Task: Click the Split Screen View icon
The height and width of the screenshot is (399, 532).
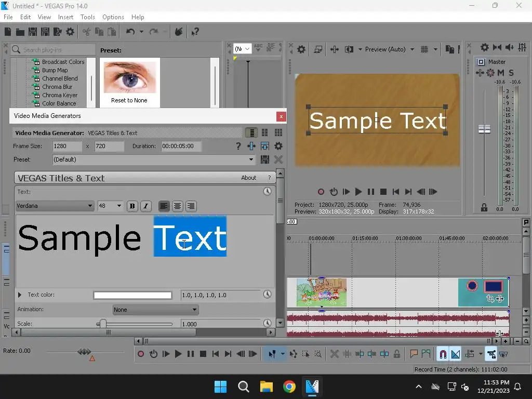Action: (349, 49)
